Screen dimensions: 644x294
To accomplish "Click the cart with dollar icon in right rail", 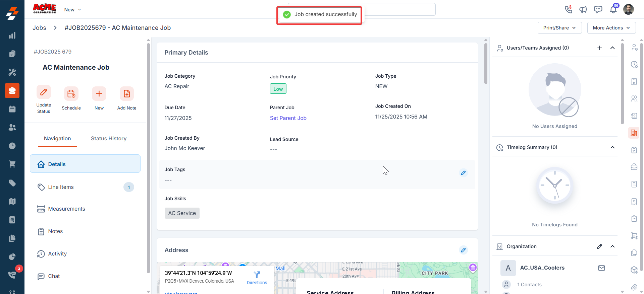I will pos(634,236).
